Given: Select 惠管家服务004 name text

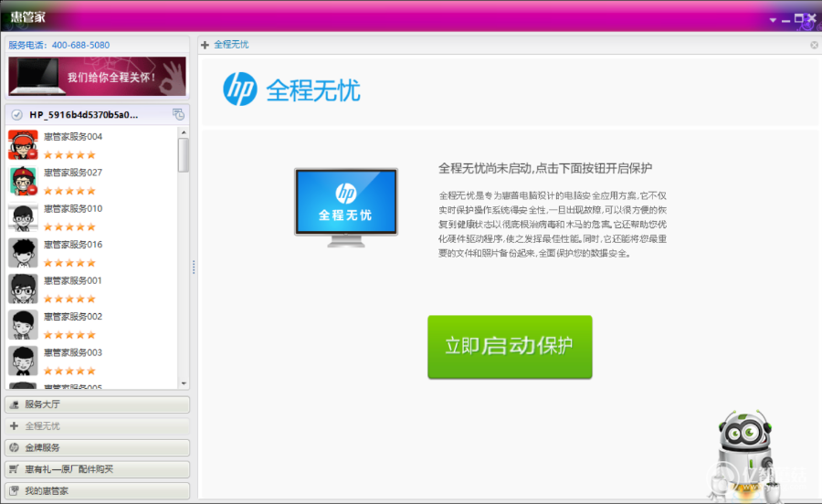Looking at the screenshot, I should [73, 137].
